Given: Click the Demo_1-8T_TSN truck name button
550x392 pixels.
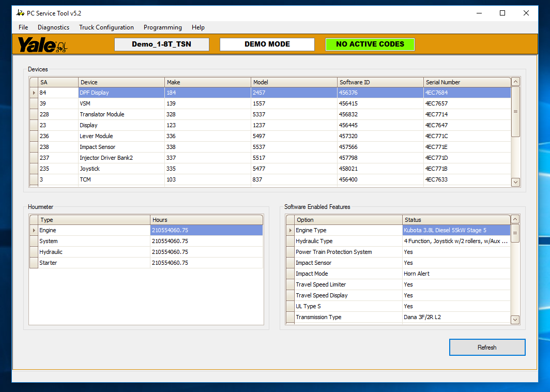Looking at the screenshot, I should point(161,44).
